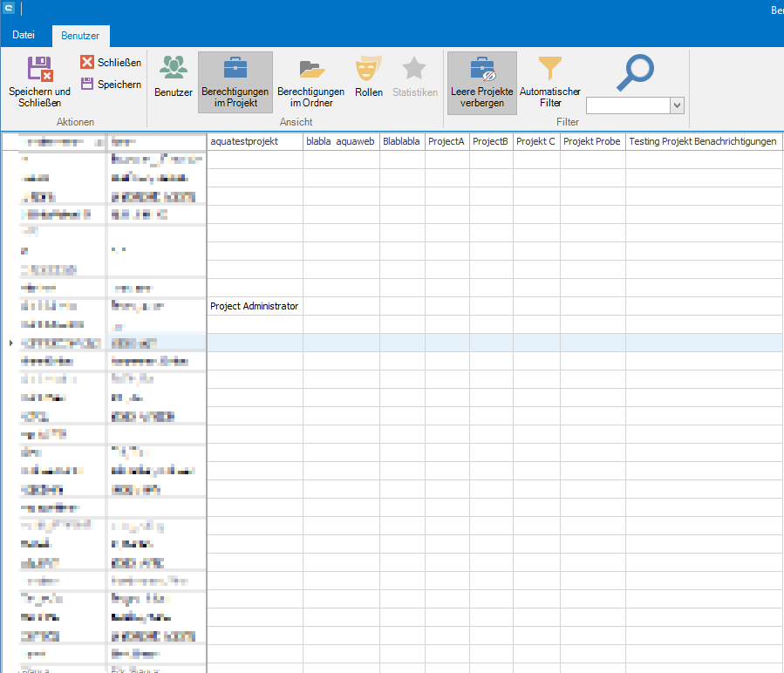Switch to the Benutzer ribbon tab
Image resolution: width=784 pixels, height=673 pixels.
click(81, 36)
